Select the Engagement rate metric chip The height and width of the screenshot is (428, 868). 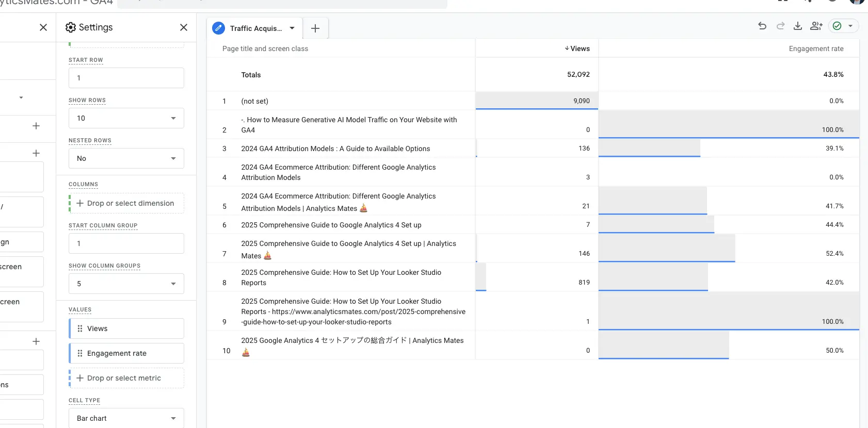pos(126,353)
